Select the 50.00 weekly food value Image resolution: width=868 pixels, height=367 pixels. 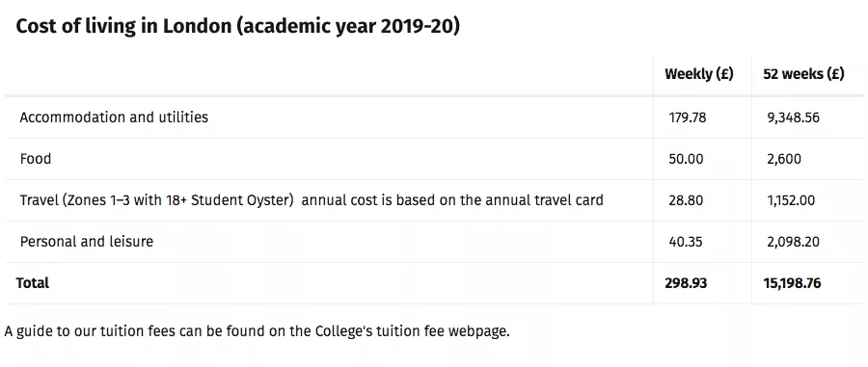(686, 159)
